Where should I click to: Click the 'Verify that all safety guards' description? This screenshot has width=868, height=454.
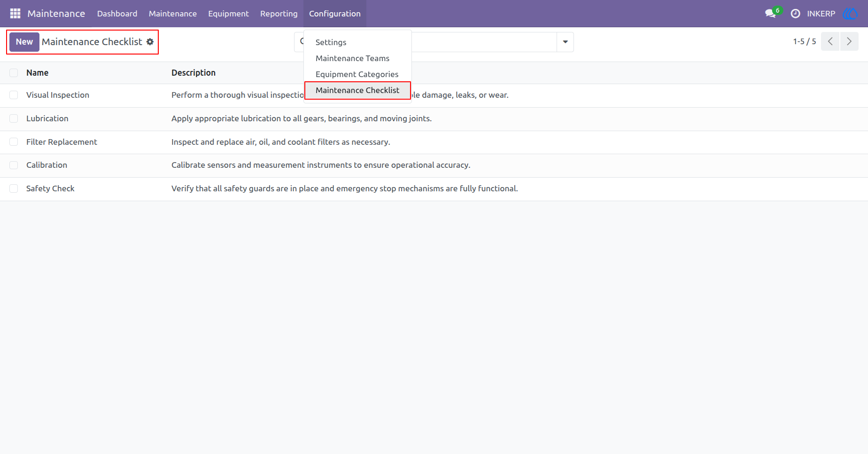point(345,188)
